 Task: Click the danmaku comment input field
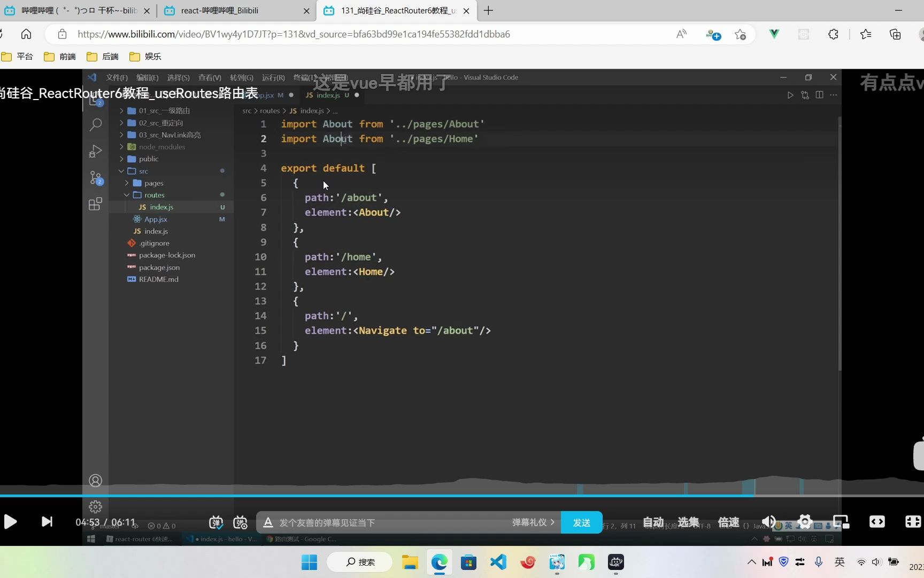pos(374,522)
